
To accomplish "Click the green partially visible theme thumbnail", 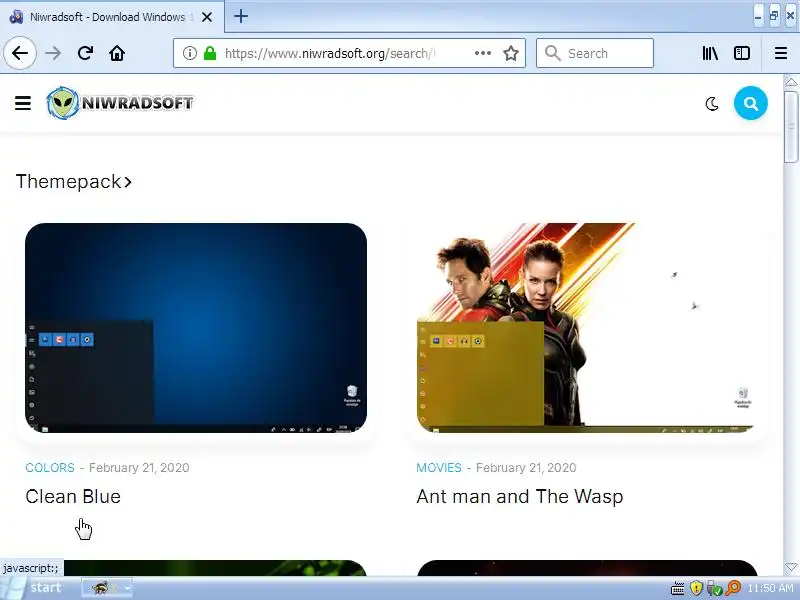I will click(215, 568).
